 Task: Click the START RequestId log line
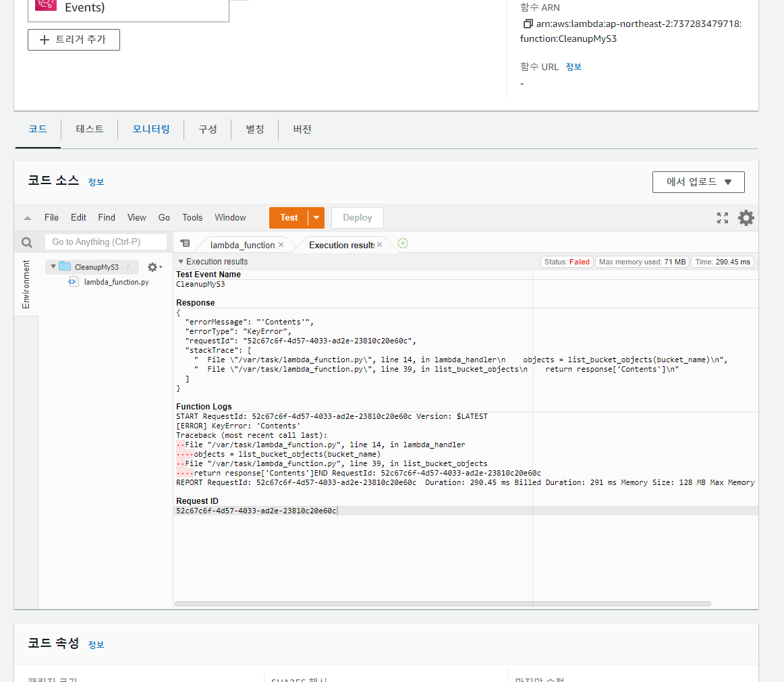tap(331, 416)
